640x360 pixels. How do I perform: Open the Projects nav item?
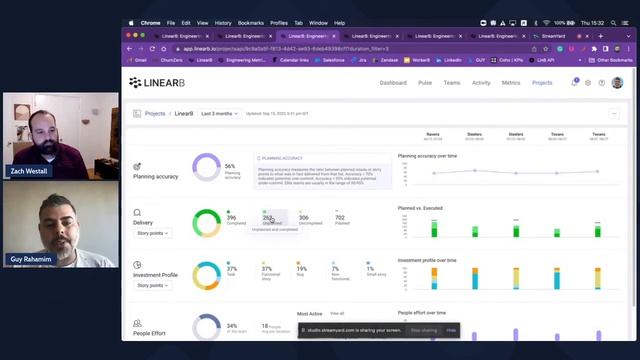point(542,83)
